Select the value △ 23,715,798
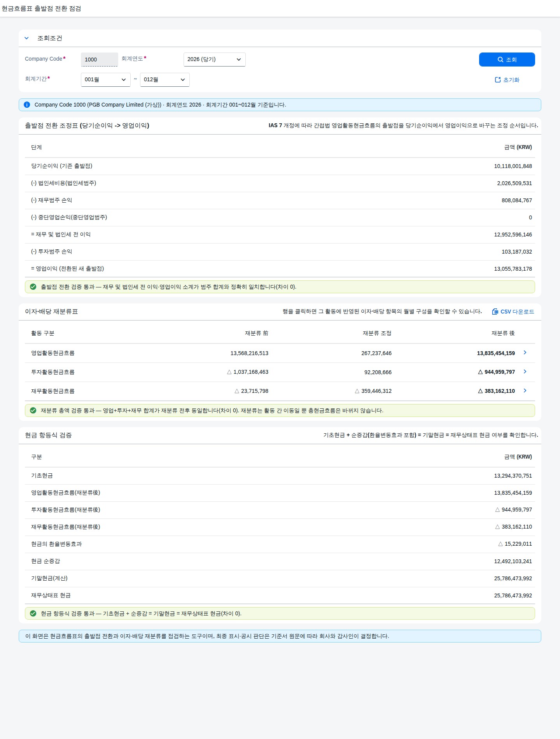 click(252, 391)
